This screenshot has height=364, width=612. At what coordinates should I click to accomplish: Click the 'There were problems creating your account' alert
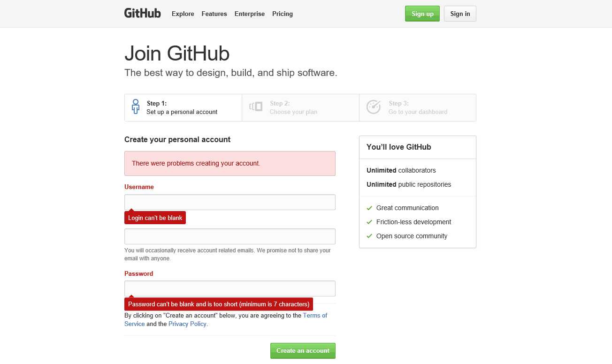pyautogui.click(x=230, y=164)
